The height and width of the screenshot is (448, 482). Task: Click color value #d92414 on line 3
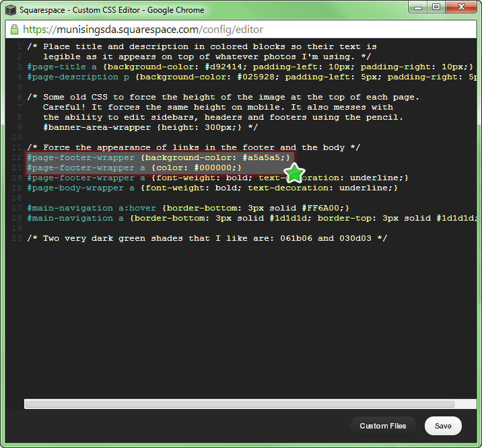click(223, 67)
